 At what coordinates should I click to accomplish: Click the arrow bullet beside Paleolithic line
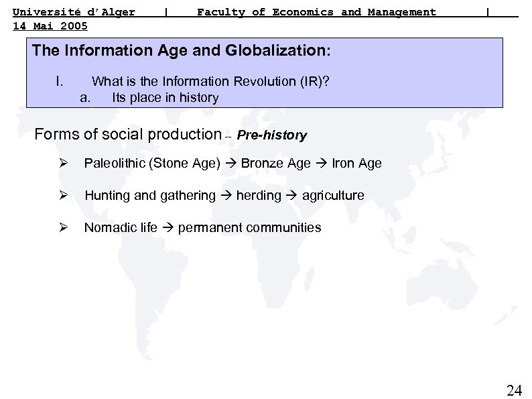[63, 164]
